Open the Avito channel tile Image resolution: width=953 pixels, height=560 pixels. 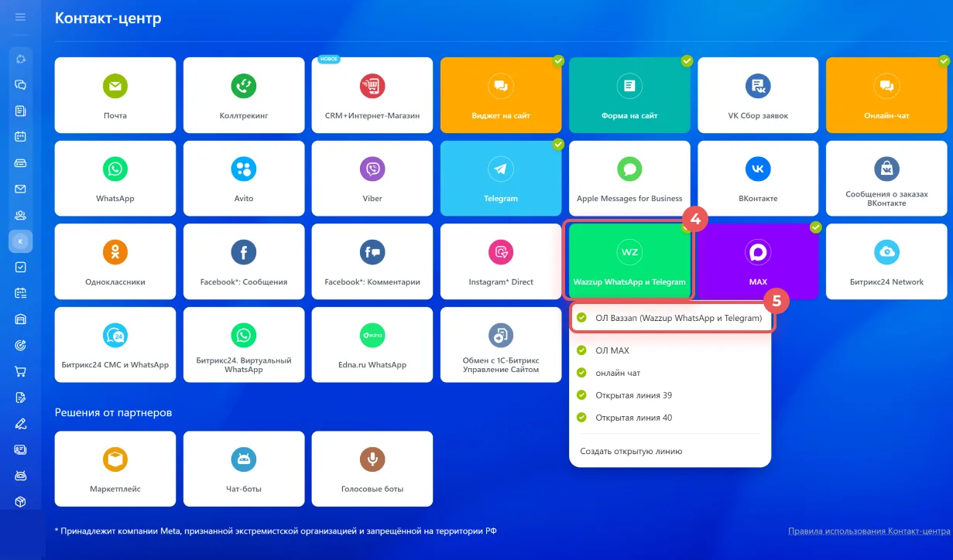point(244,178)
